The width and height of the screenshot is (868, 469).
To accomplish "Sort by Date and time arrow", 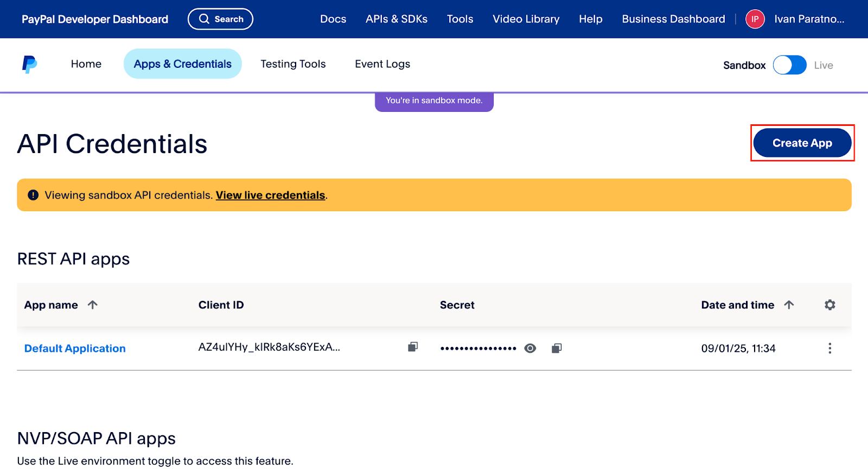I will [789, 305].
